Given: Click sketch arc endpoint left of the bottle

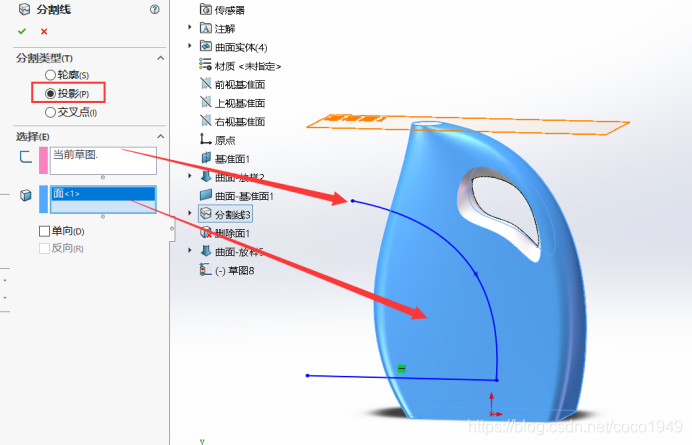Looking at the screenshot, I should pyautogui.click(x=353, y=201).
